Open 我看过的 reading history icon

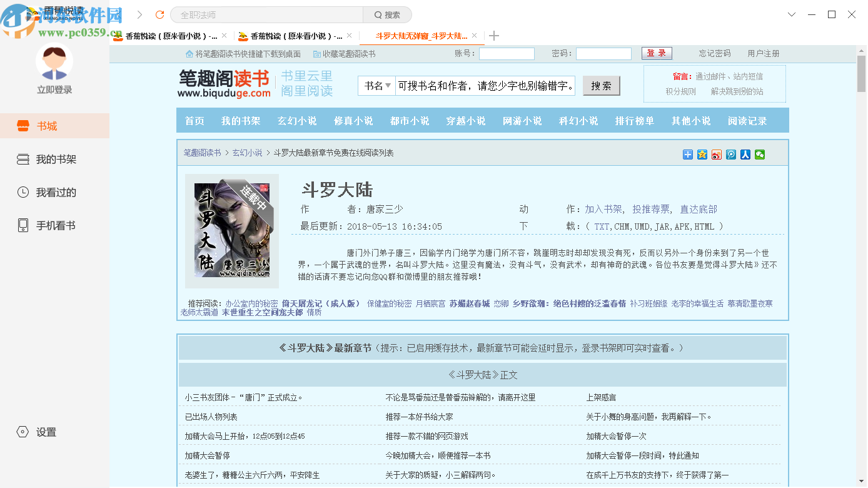pos(23,192)
